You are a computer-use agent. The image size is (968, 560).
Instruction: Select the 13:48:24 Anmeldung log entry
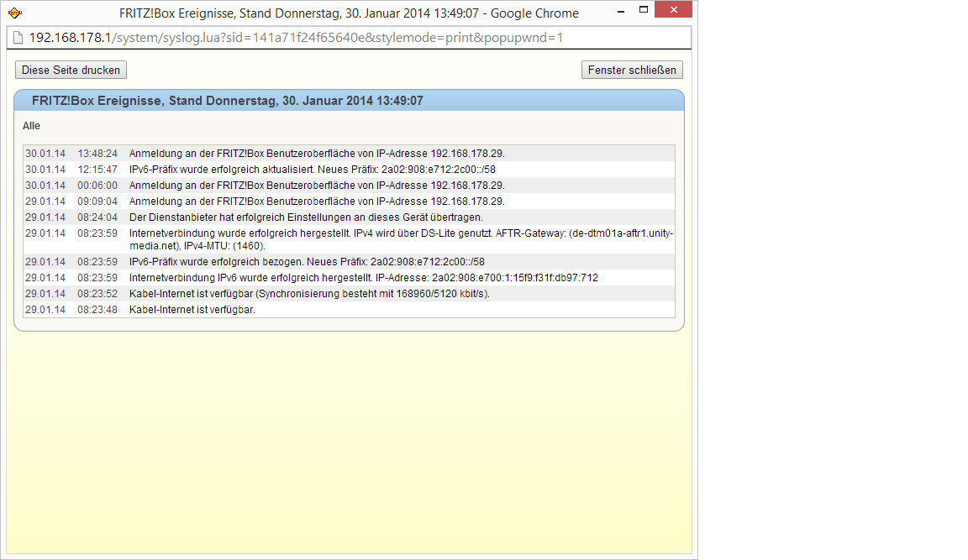coord(316,154)
